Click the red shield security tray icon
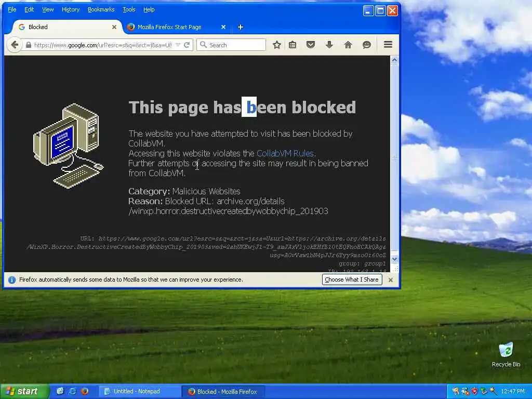 pos(475,391)
